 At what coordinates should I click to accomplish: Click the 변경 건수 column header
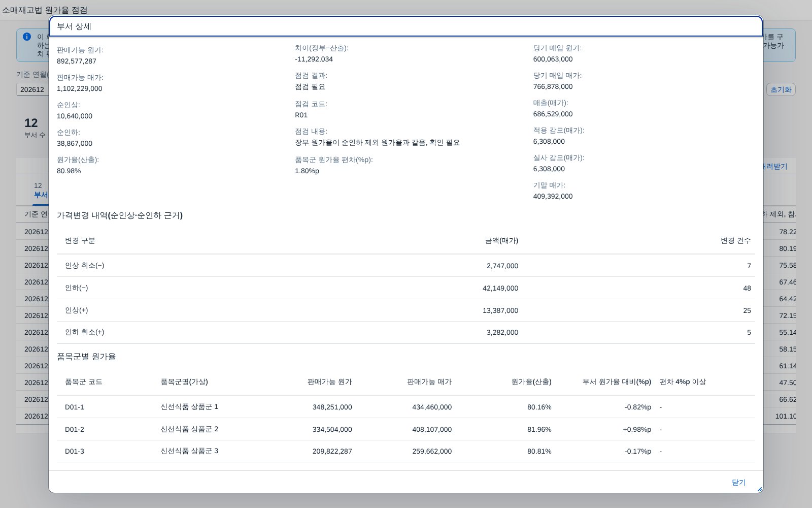point(736,241)
